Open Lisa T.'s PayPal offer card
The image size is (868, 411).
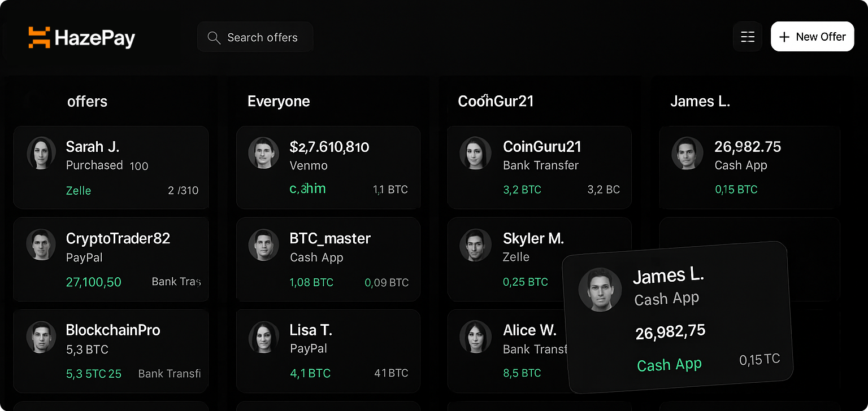[328, 350]
